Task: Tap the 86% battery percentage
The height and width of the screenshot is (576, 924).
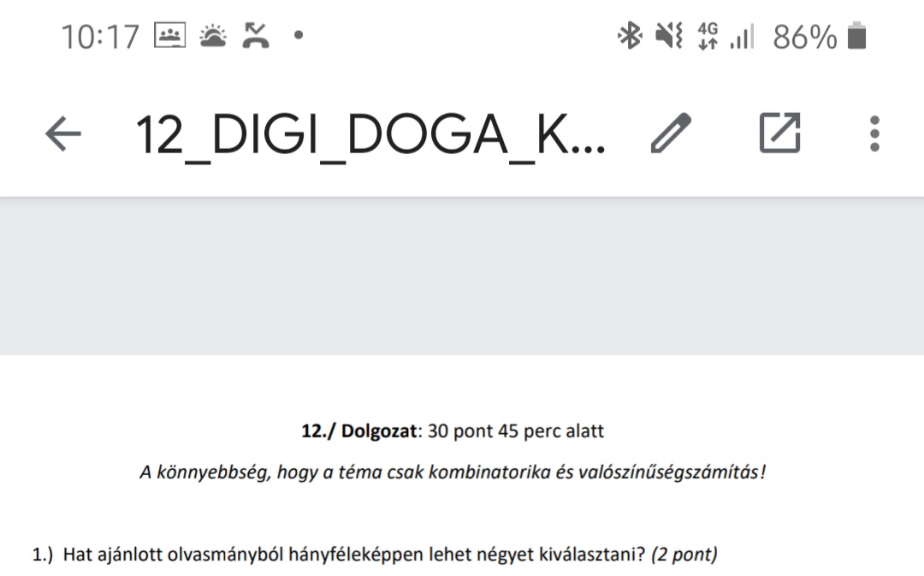Action: pos(804,37)
